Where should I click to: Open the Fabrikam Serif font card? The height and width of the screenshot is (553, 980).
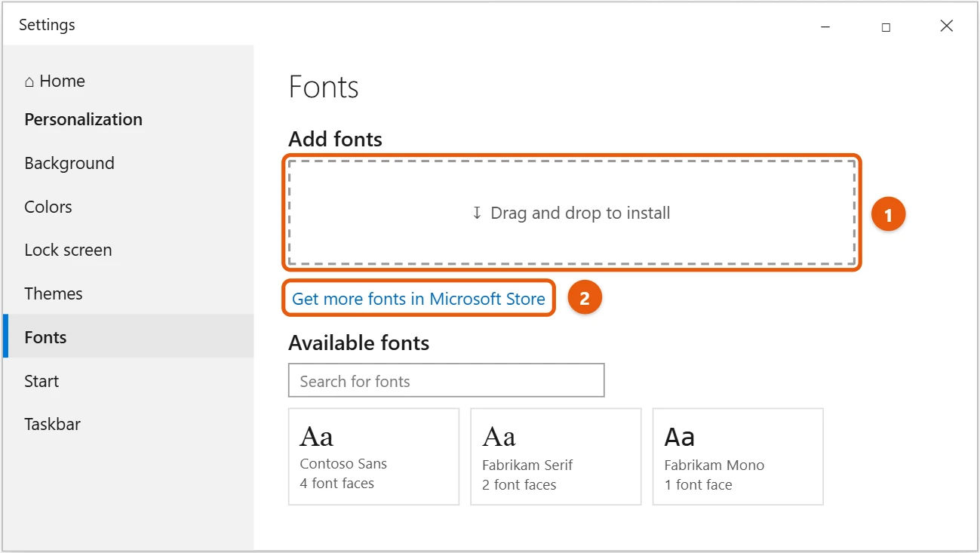click(x=556, y=456)
